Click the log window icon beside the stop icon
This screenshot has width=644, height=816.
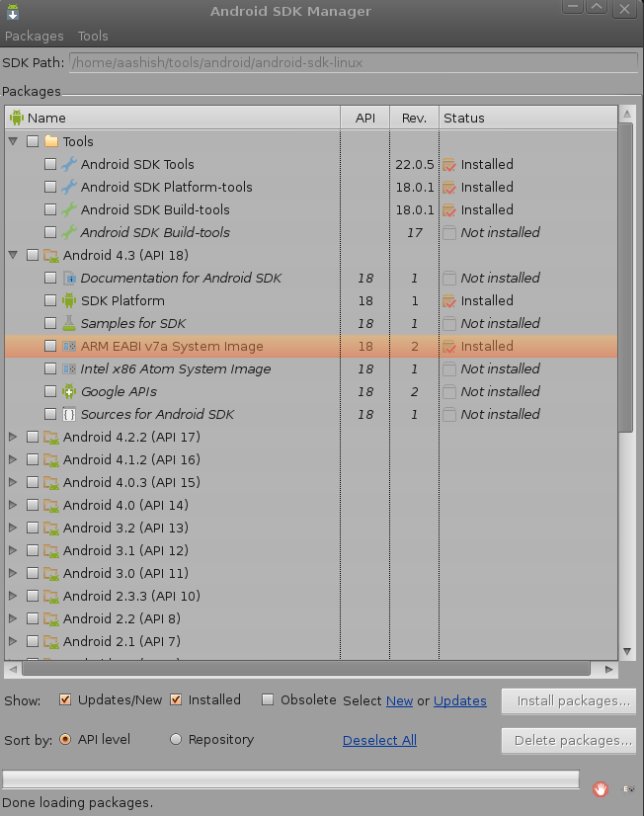point(629,789)
